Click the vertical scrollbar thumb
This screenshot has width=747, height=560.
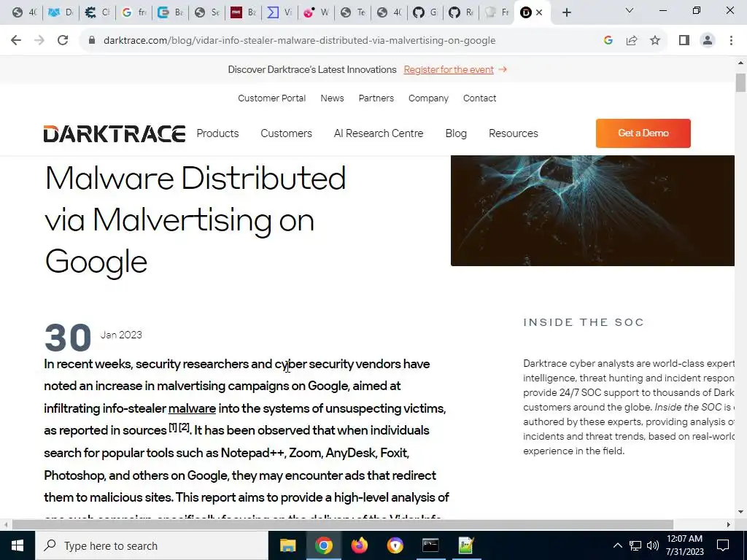tap(740, 82)
